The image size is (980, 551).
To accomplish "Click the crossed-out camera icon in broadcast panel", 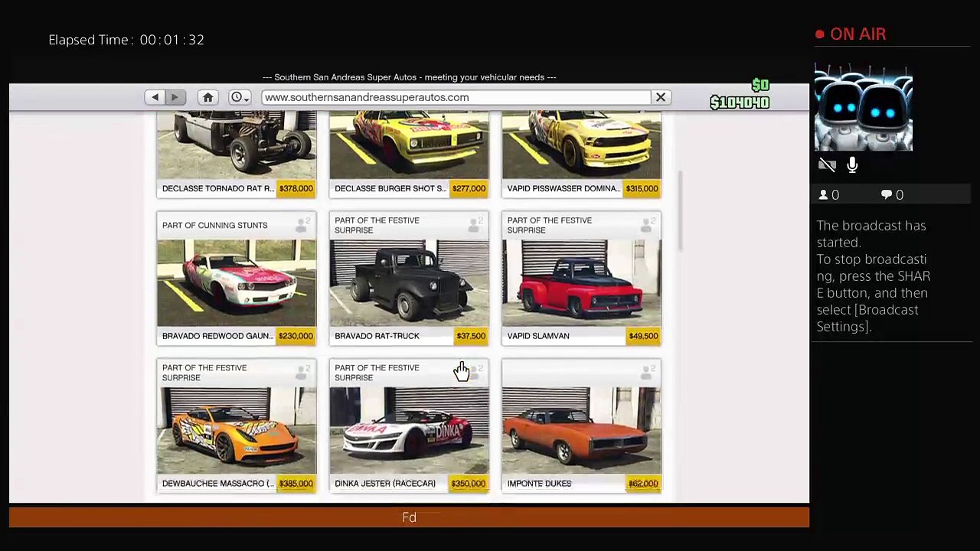I will click(x=827, y=165).
